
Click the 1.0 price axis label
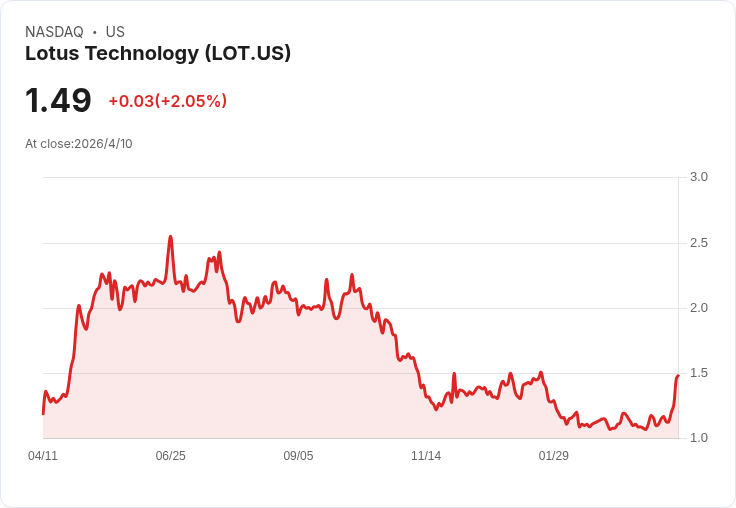(699, 438)
